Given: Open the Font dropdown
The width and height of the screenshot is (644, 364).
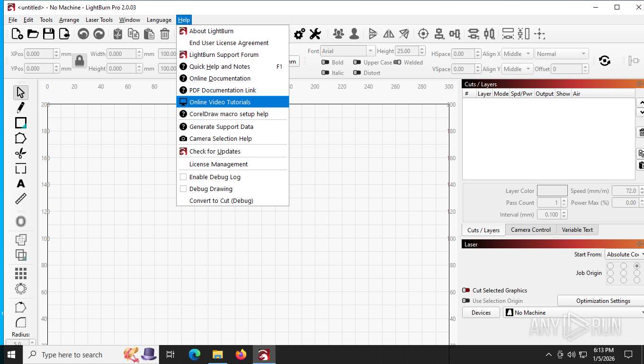Looking at the screenshot, I should click(x=348, y=51).
